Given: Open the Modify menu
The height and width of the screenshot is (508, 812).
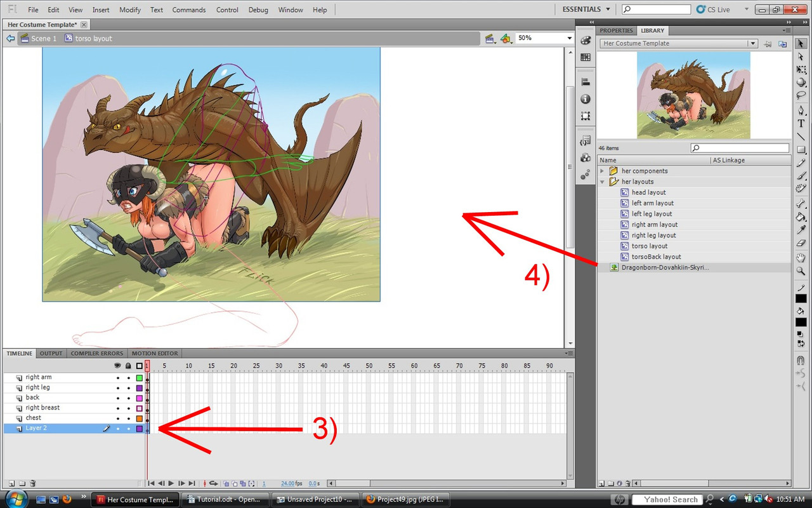Looking at the screenshot, I should [x=130, y=10].
